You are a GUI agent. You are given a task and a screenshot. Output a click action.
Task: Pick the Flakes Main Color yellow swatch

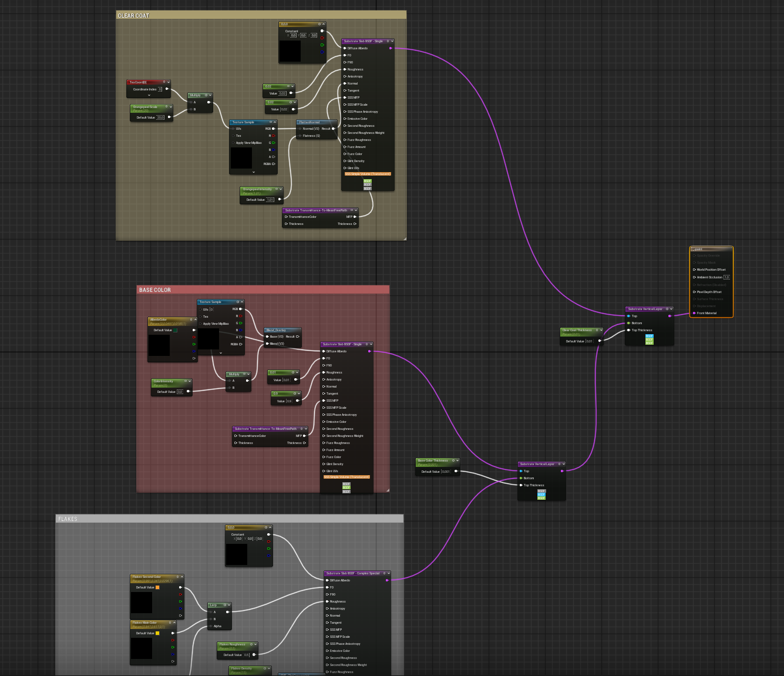coord(157,633)
